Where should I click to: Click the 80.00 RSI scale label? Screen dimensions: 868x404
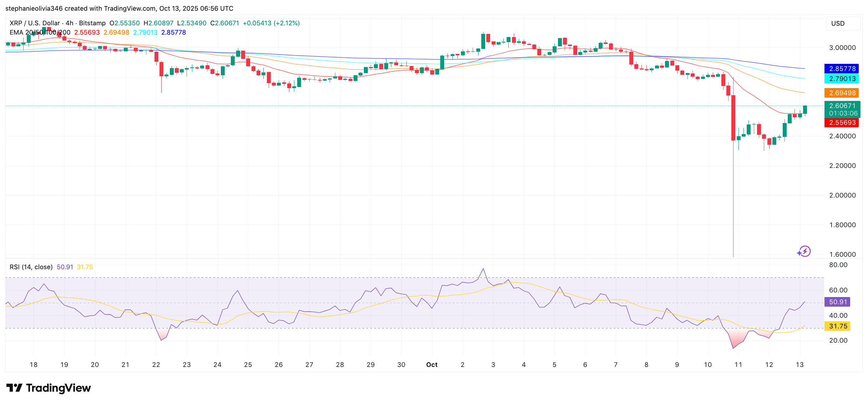pos(838,265)
